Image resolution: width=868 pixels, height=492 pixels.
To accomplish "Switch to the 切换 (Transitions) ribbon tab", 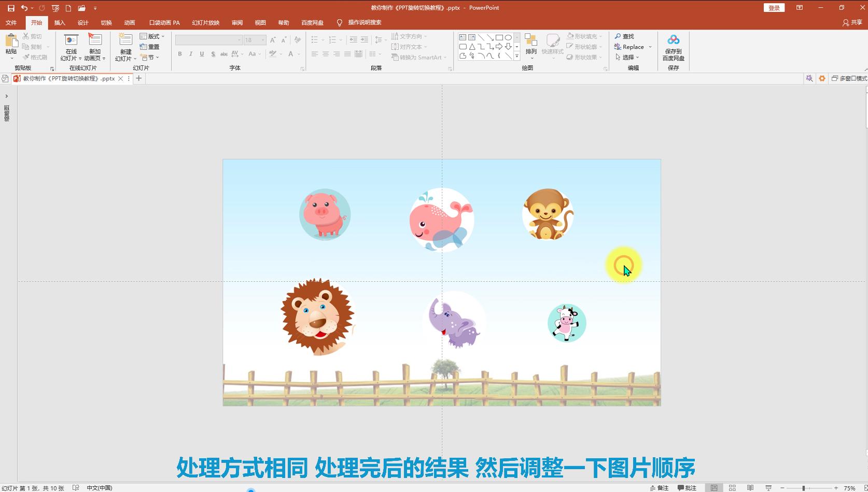I will tap(106, 22).
